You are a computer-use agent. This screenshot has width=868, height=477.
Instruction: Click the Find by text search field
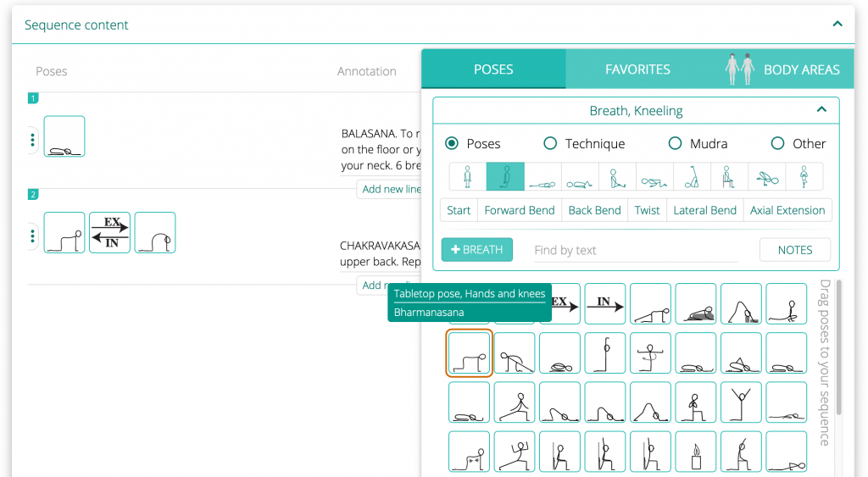635,250
